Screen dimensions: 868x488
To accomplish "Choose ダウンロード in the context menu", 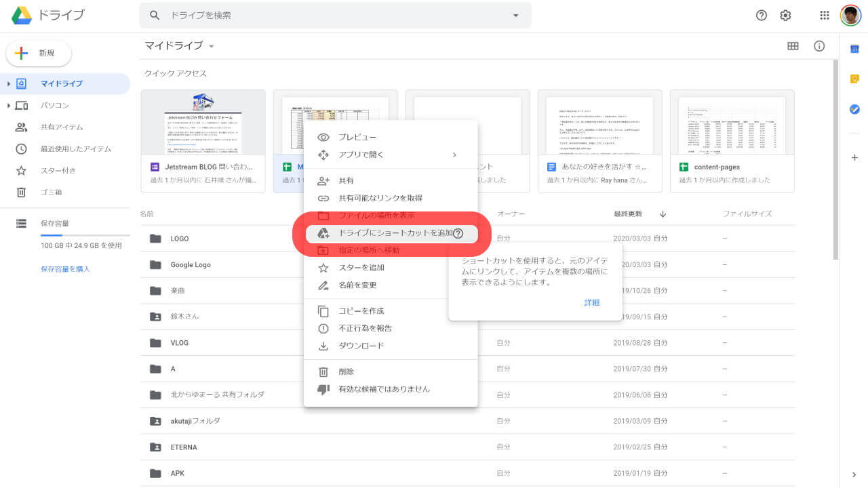I will pyautogui.click(x=361, y=346).
